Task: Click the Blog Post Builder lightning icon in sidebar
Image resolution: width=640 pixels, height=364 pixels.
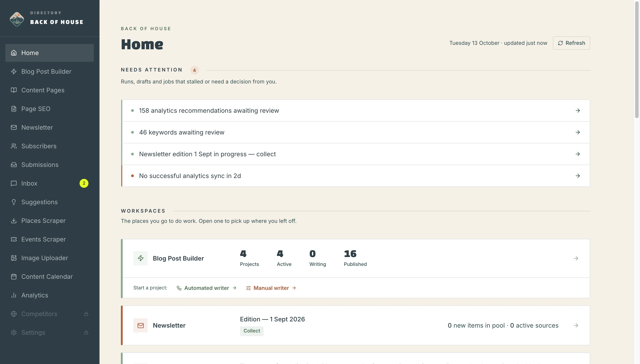Action: click(14, 71)
